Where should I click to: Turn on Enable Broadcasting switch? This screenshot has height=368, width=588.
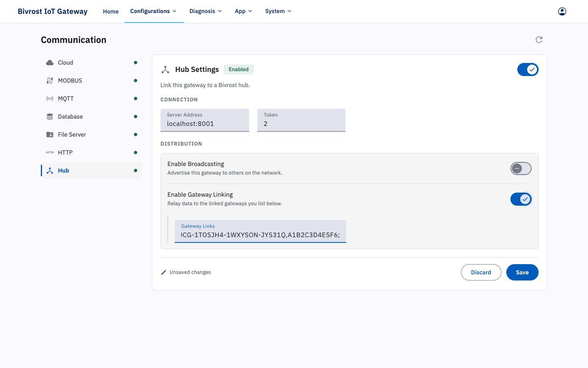pyautogui.click(x=521, y=168)
